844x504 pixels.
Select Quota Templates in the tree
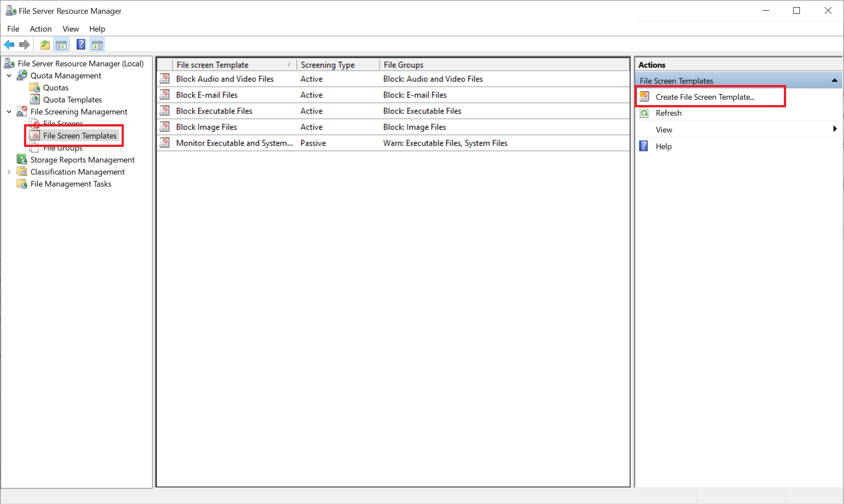(73, 100)
